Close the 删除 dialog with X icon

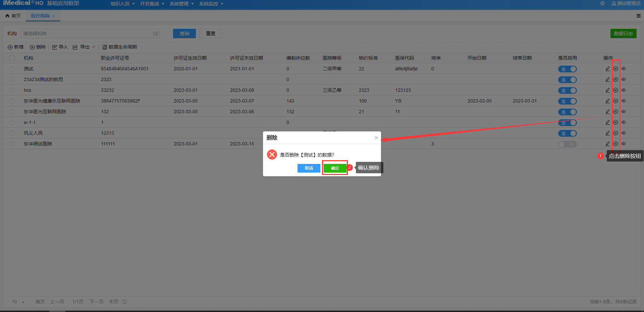(x=376, y=138)
